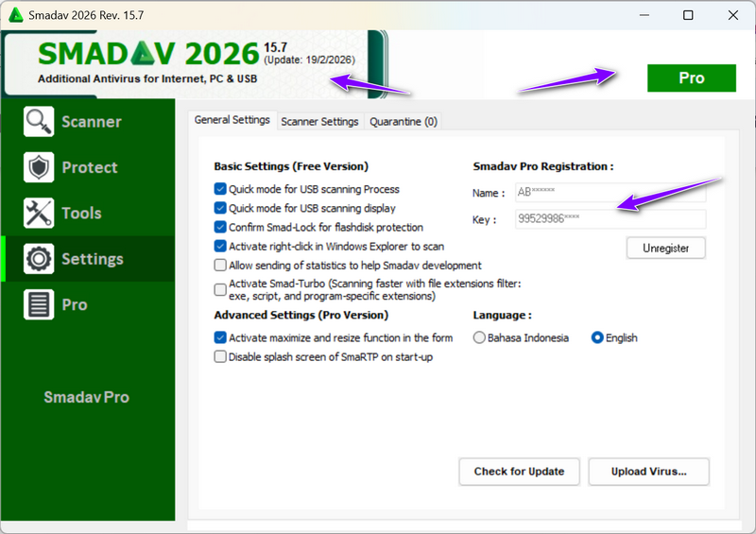Click the Smadav logo in title bar
756x534 pixels.
coord(16,15)
